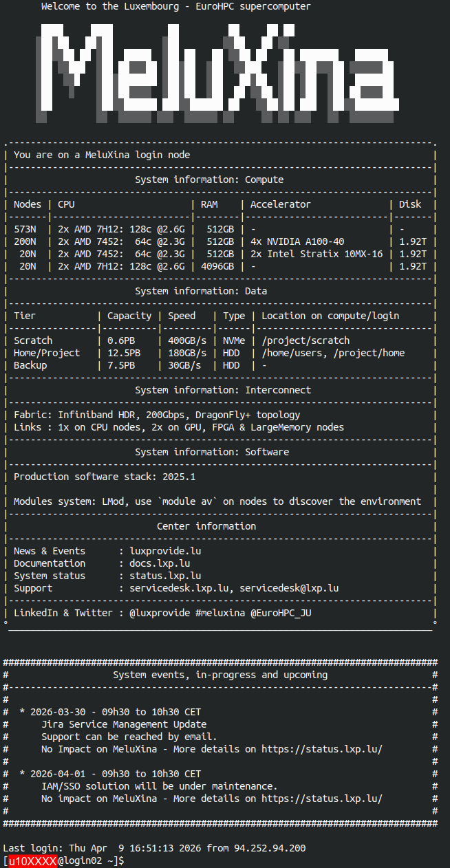Click the @EuroHPC_JU handle

tap(281, 613)
